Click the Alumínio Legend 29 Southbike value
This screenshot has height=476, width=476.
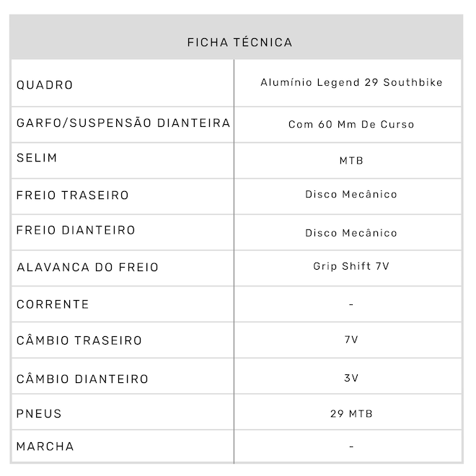351,82
